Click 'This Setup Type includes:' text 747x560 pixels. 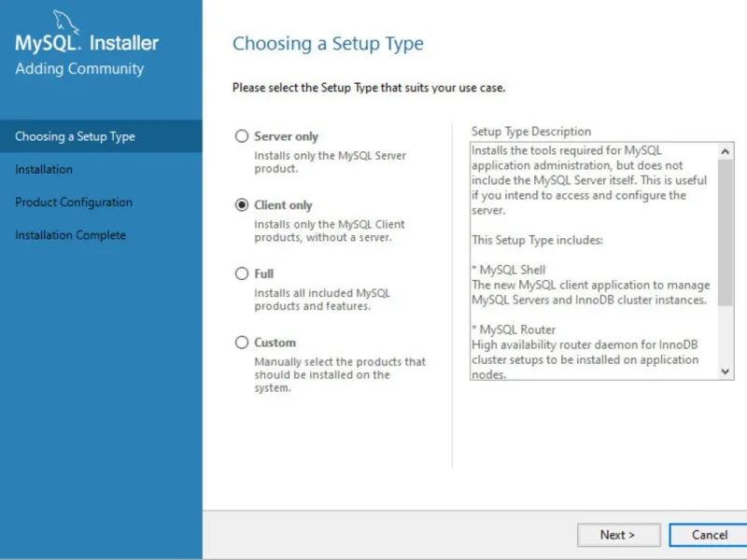coord(538,240)
